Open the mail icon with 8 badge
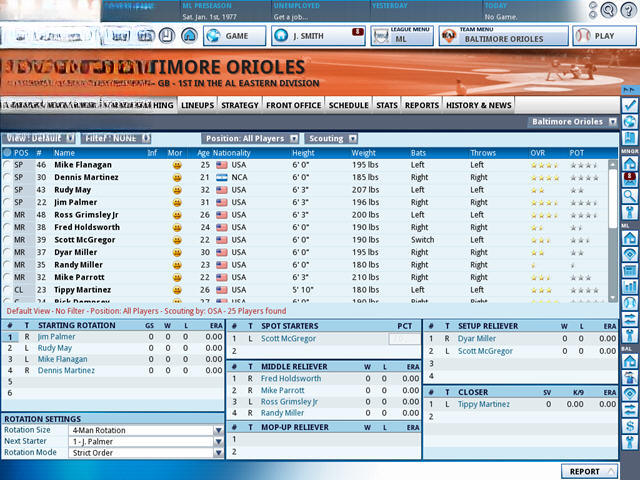 pos(630,180)
